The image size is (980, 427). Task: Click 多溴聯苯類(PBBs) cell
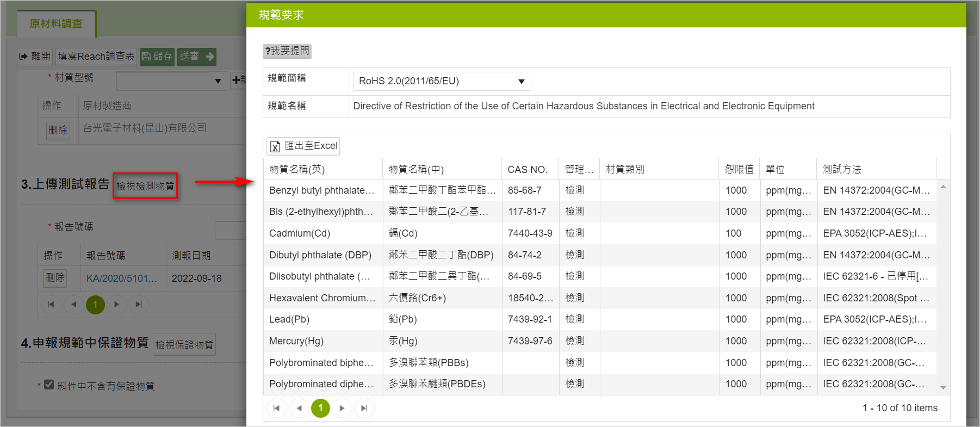(x=442, y=363)
